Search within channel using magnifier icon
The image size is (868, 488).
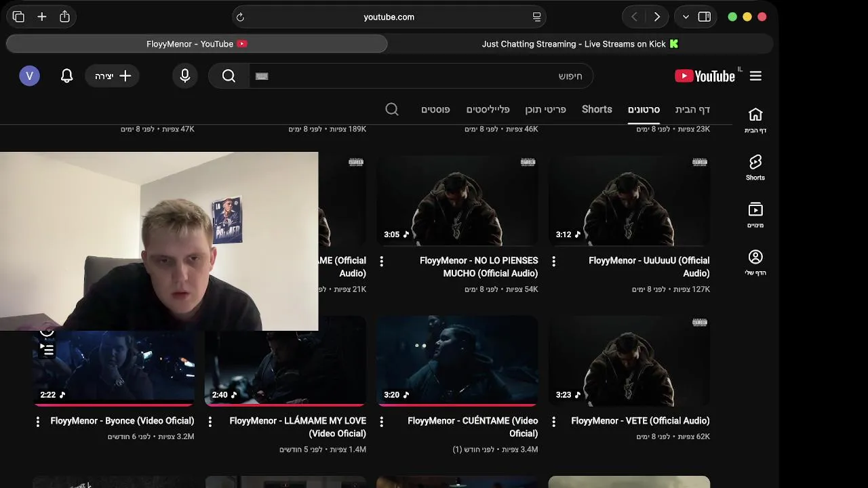(392, 109)
